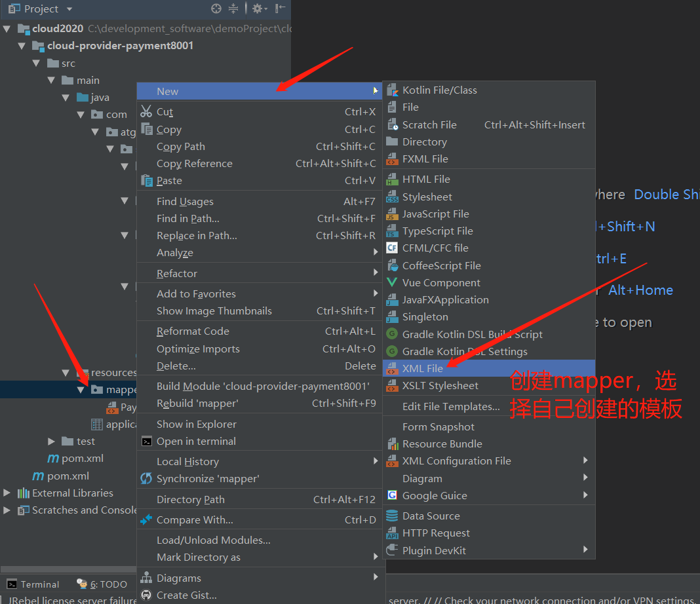Select XML File in New submenu

click(x=489, y=368)
